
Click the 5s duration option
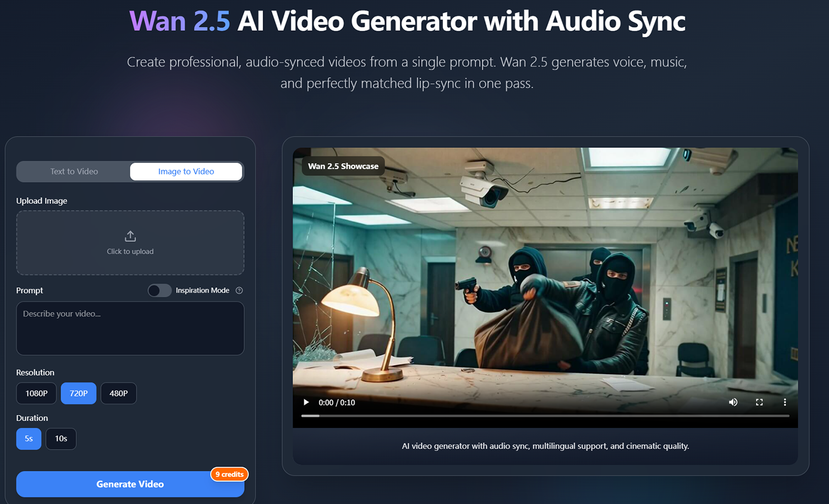pyautogui.click(x=29, y=438)
